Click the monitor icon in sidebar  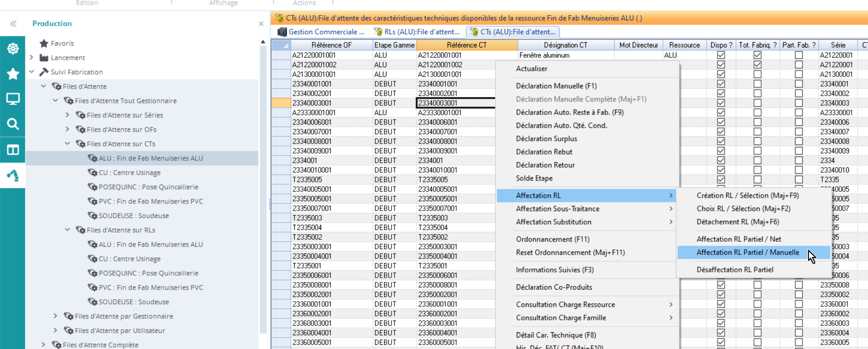pyautogui.click(x=13, y=99)
